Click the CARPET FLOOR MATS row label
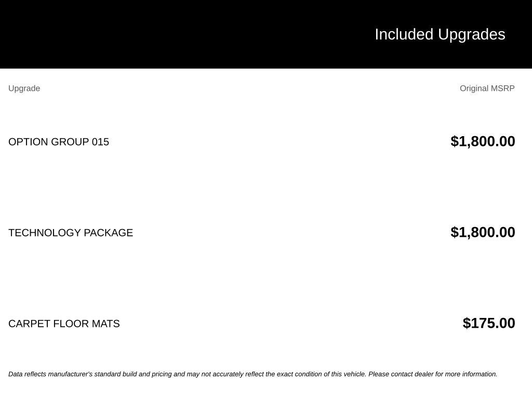 pos(64,324)
